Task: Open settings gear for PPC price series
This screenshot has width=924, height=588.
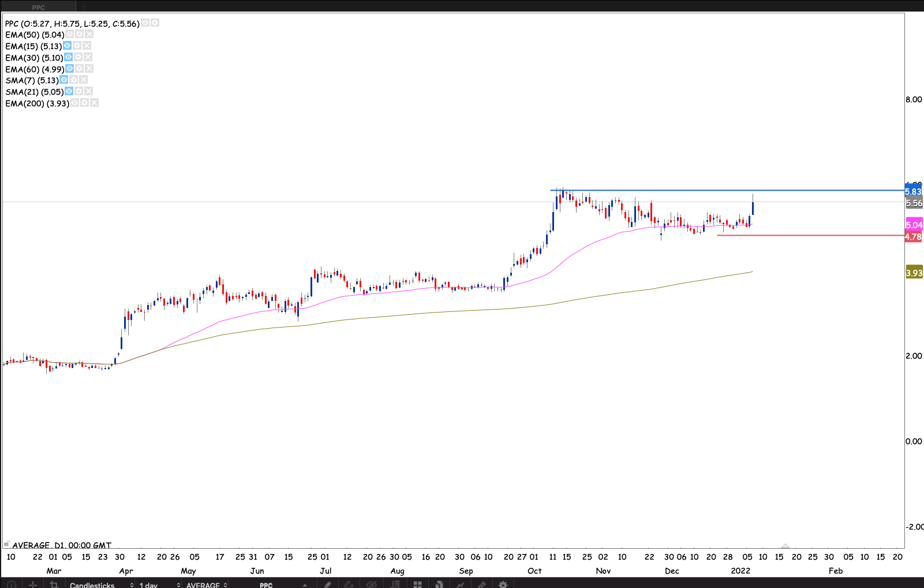Action: click(x=155, y=23)
